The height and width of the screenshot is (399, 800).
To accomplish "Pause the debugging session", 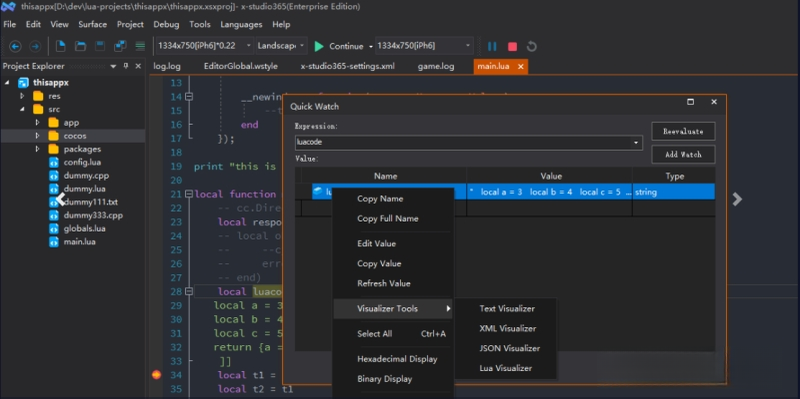I will click(492, 46).
